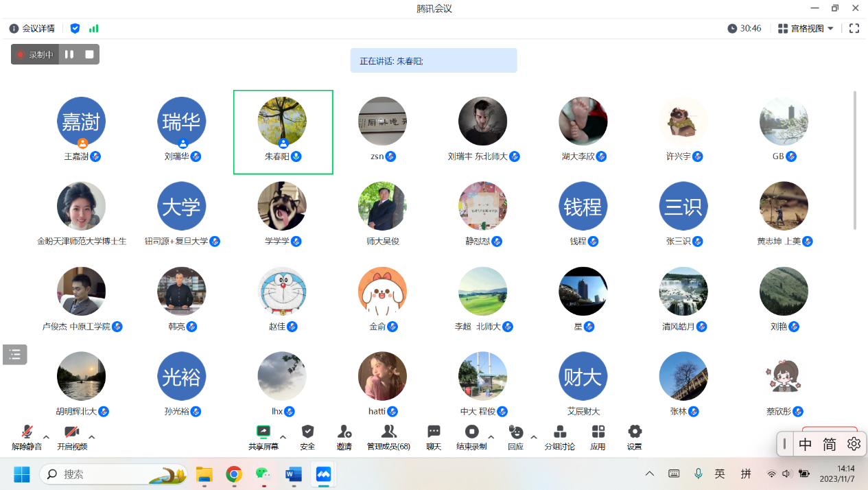
Task: Toggle 开启视频 camera on
Action: click(x=71, y=432)
